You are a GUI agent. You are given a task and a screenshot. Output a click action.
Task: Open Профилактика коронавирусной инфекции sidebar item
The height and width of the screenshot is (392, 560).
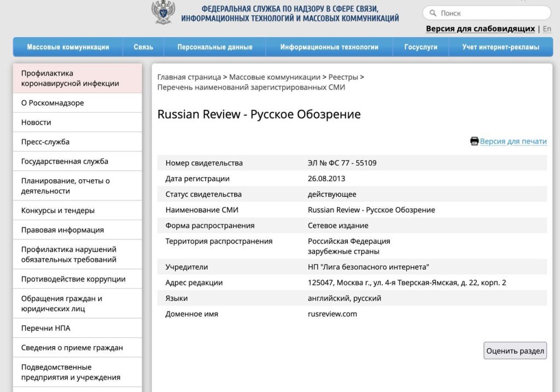(78, 79)
